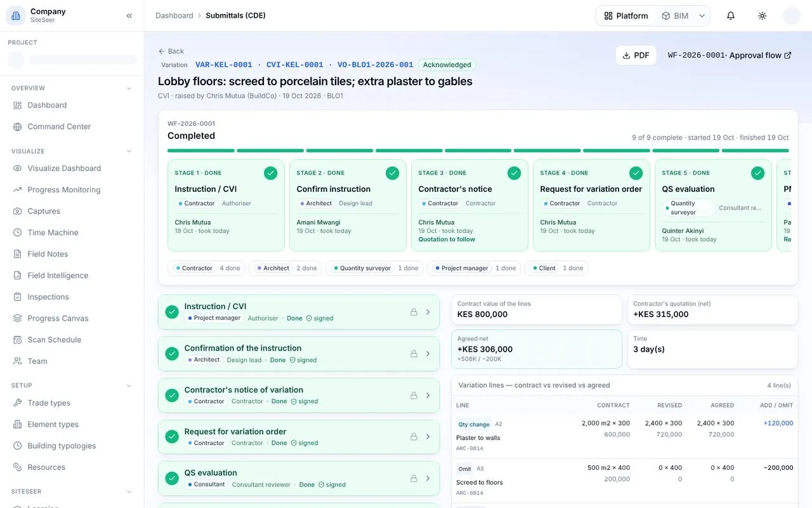
Task: Select the Platform tab
Action: pyautogui.click(x=626, y=16)
